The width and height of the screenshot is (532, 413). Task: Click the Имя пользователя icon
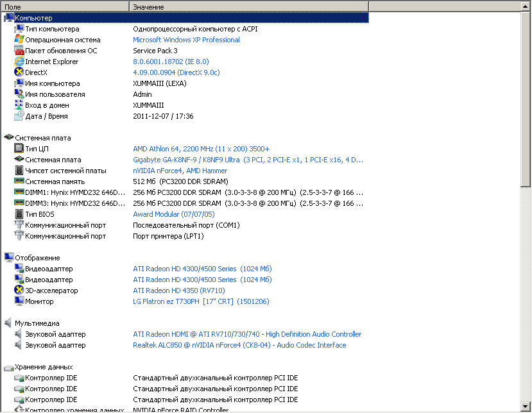tap(19, 94)
